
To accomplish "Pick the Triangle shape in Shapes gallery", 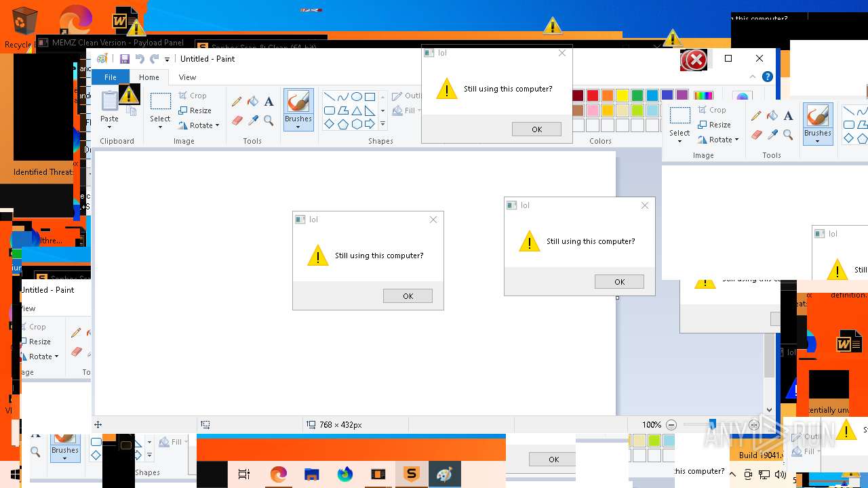I will [x=356, y=110].
